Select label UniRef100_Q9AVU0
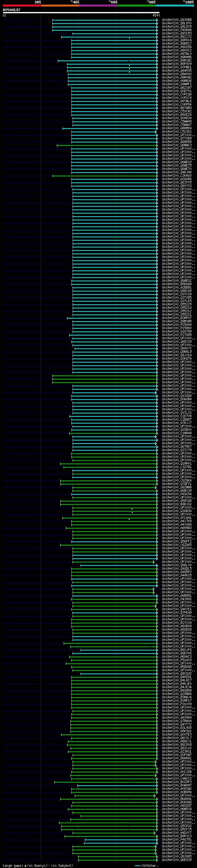 177,74
